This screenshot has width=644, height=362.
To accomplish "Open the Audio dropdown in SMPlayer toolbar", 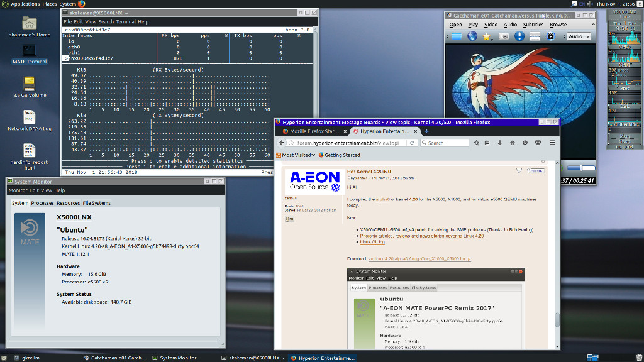I will [579, 36].
